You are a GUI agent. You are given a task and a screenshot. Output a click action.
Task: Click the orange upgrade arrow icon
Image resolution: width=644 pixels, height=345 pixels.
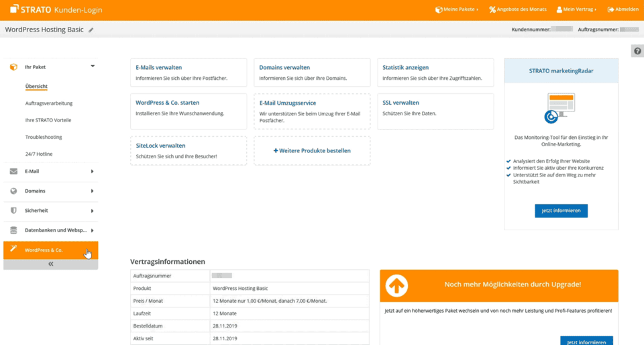[x=396, y=285]
